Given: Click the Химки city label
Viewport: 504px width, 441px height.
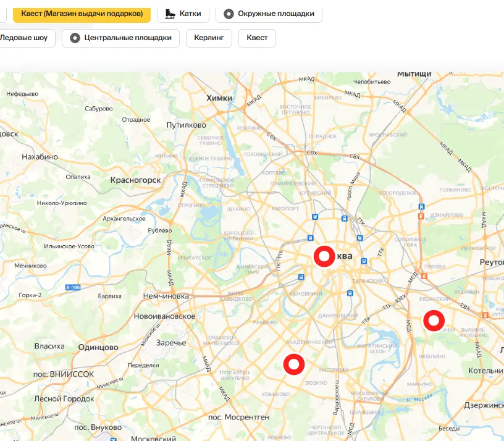Looking at the screenshot, I should click(219, 98).
